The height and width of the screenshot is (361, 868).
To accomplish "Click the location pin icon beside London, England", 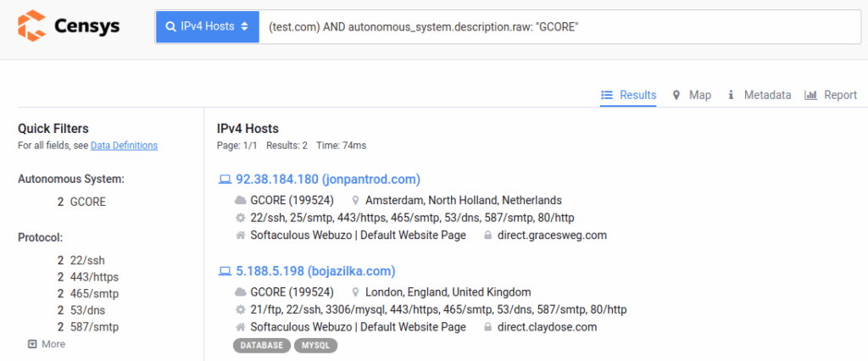I will tap(356, 292).
